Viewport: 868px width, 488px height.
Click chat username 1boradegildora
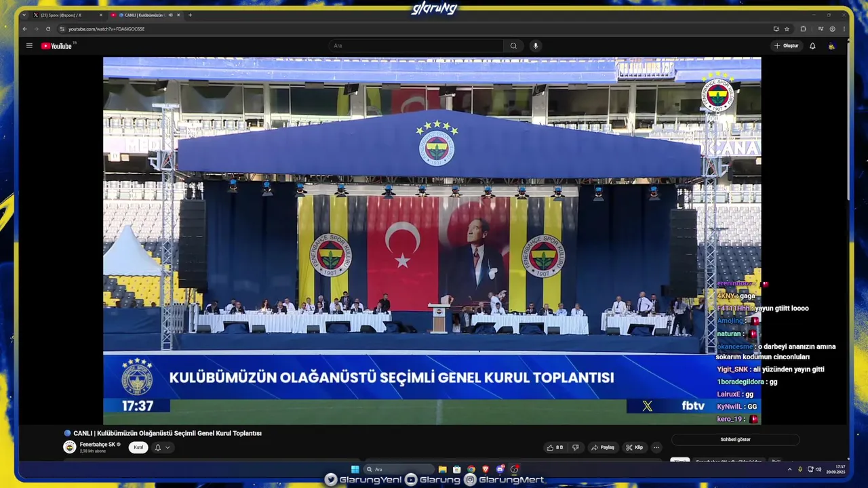(x=740, y=382)
